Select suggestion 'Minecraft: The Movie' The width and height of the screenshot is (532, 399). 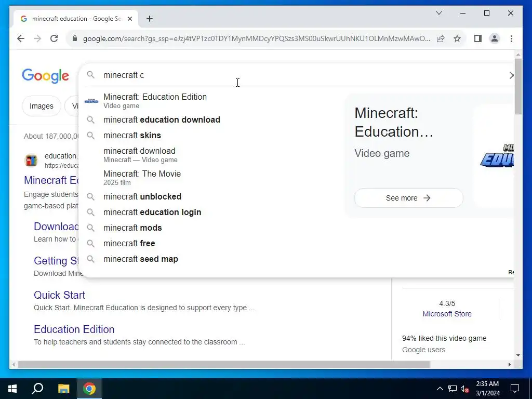coord(211,178)
